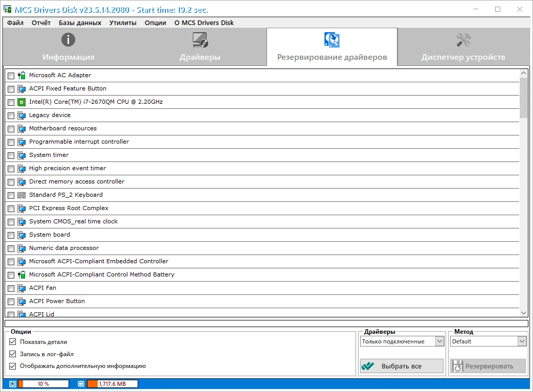Click the device icon next to ACPI Fixed Feature Button
Image resolution: width=533 pixels, height=392 pixels.
pyautogui.click(x=21, y=88)
